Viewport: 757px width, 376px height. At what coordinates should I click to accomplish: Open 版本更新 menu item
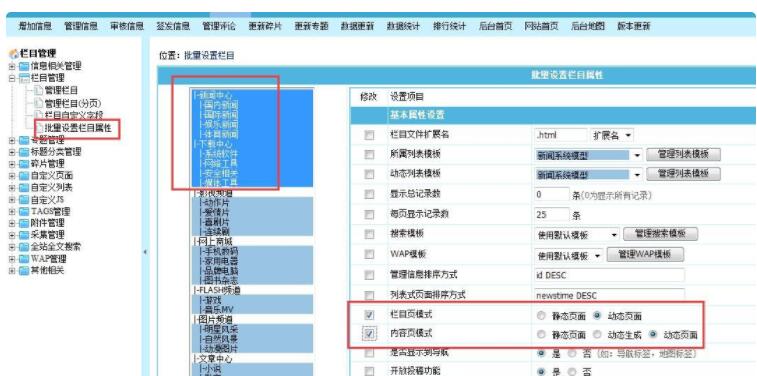pos(633,27)
